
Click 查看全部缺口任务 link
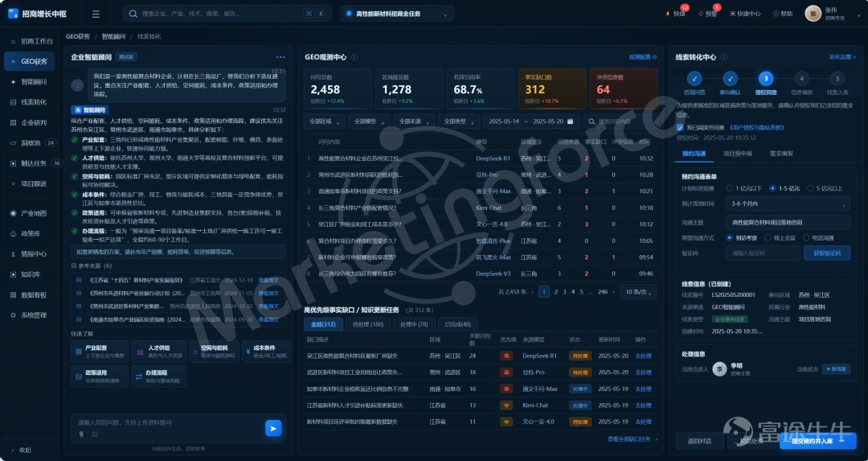point(633,438)
